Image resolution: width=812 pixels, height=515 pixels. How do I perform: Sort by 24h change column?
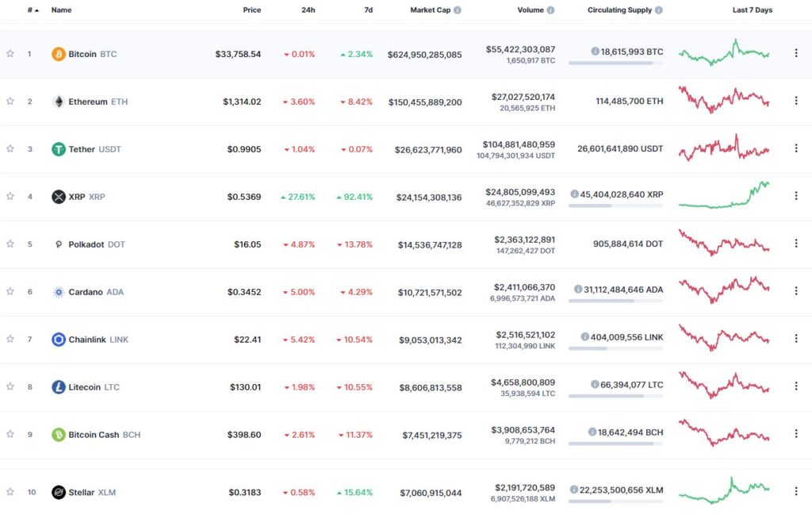pos(308,10)
